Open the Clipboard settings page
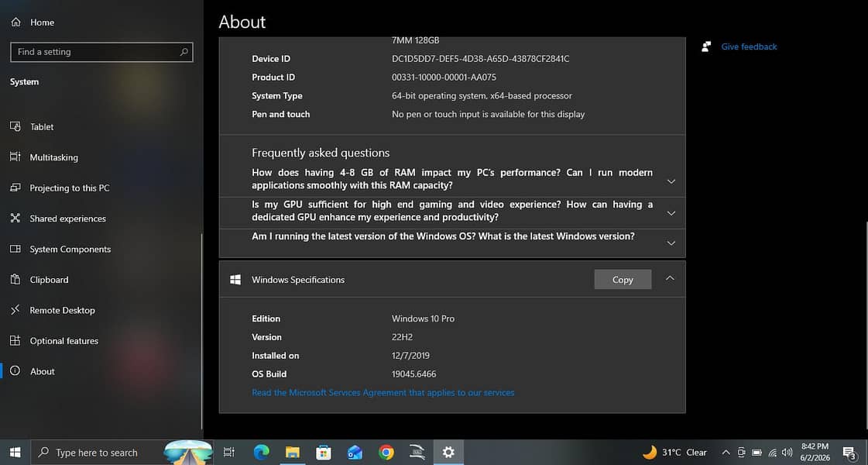The width and height of the screenshot is (868, 465). tap(49, 279)
